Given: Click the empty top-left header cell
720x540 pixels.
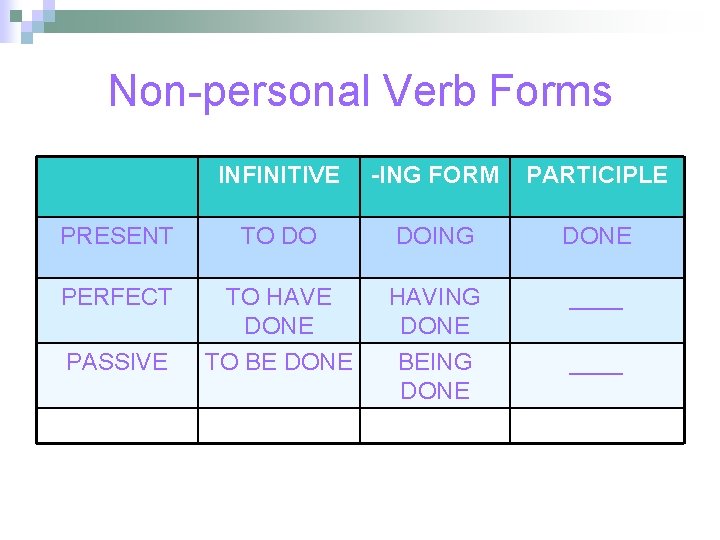Looking at the screenshot, I should [x=117, y=186].
